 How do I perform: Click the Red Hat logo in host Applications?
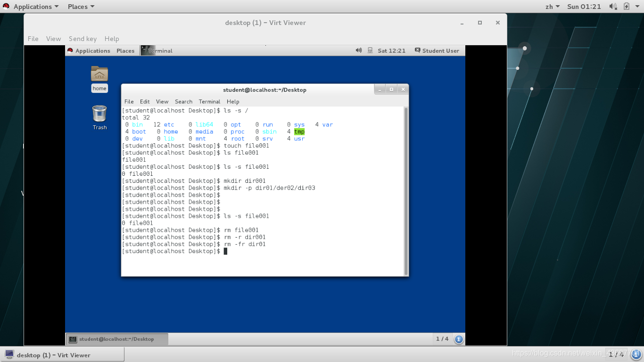[6, 6]
